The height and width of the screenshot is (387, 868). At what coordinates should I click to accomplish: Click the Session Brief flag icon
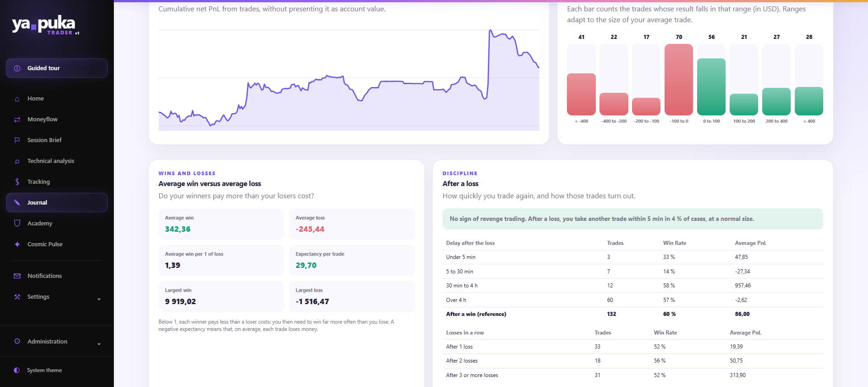click(x=17, y=140)
